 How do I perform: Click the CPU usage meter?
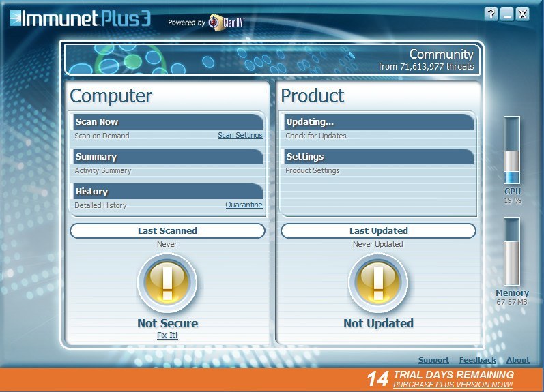click(x=512, y=150)
